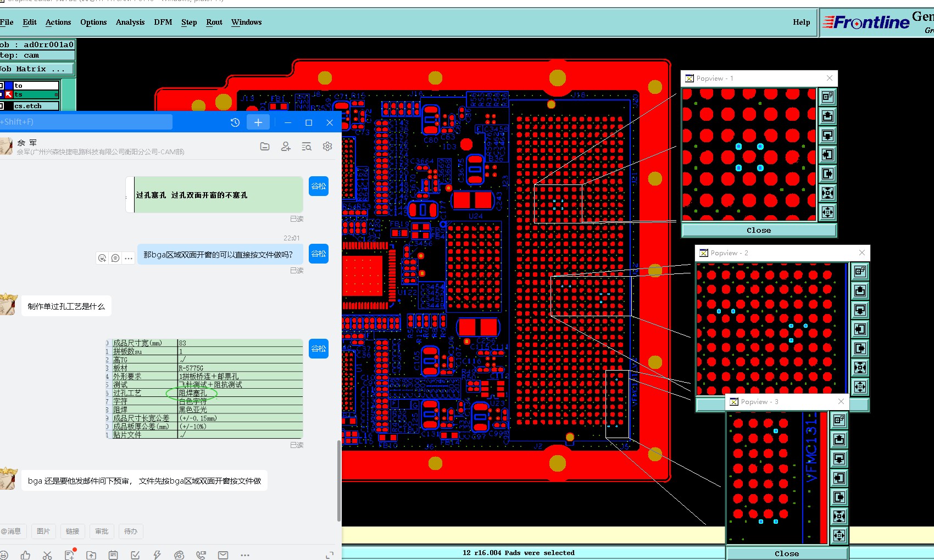This screenshot has height=560, width=934.
Task: Pan down in Popview 1
Action: pyautogui.click(x=827, y=136)
